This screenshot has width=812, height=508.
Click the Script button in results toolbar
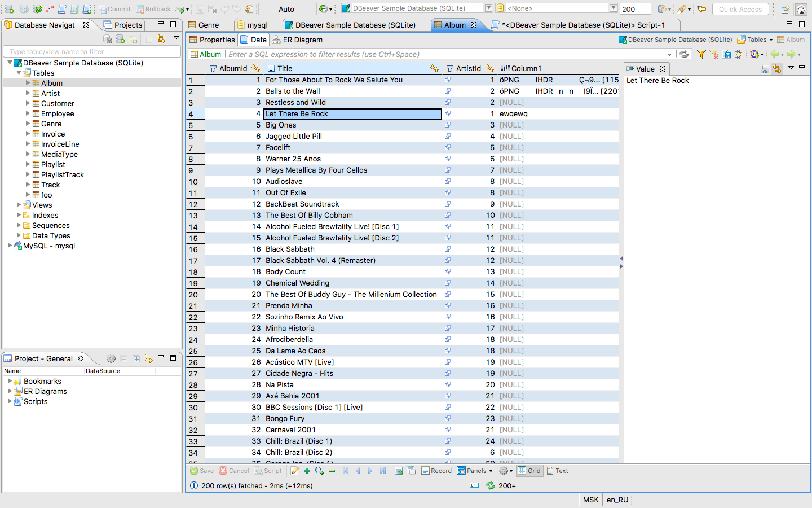coord(268,471)
